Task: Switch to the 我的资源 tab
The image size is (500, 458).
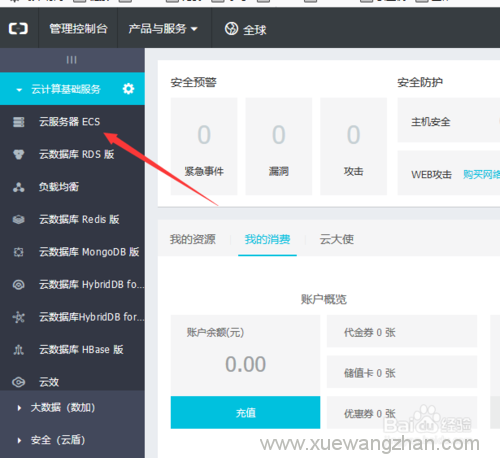Action: [193, 239]
